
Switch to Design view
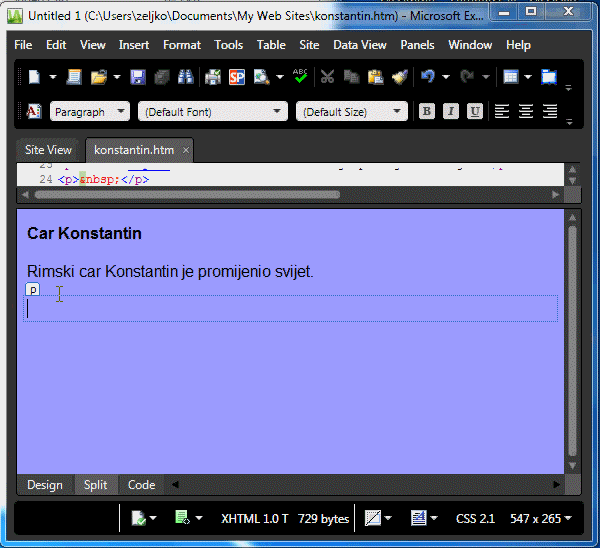point(44,485)
